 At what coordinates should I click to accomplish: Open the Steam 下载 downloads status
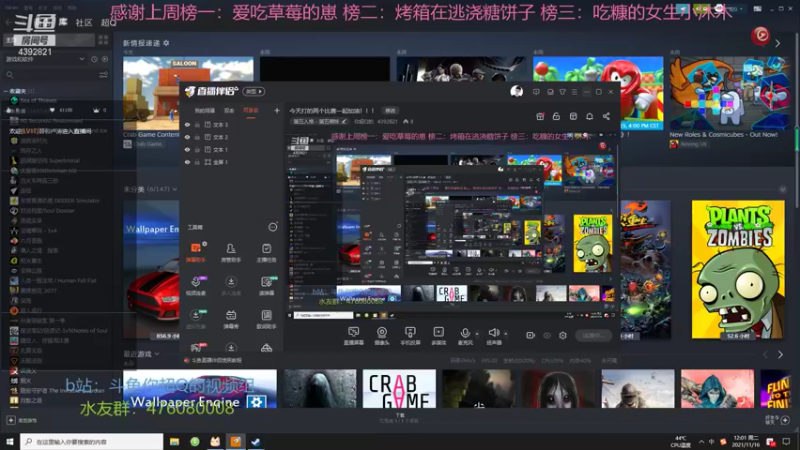coord(399,418)
